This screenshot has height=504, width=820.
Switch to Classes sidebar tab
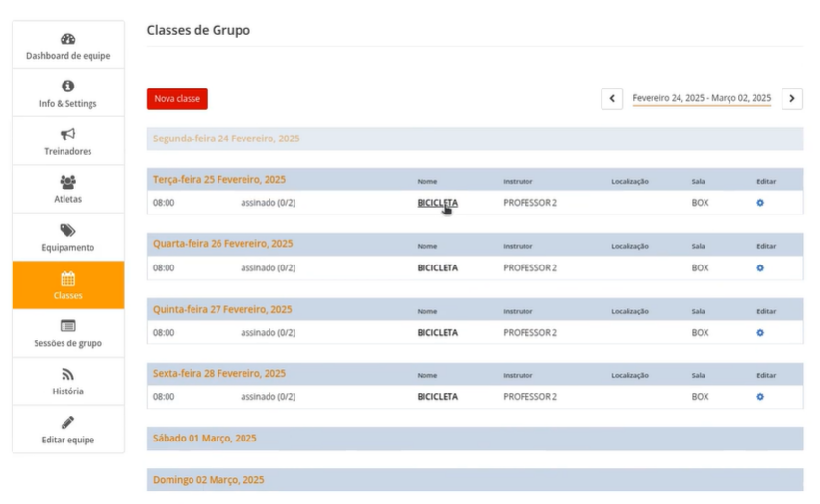[68, 286]
